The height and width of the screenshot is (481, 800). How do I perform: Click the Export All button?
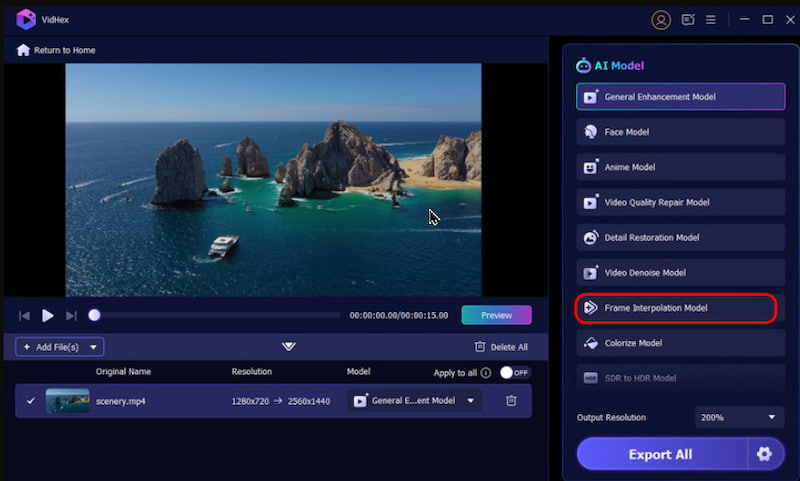660,454
